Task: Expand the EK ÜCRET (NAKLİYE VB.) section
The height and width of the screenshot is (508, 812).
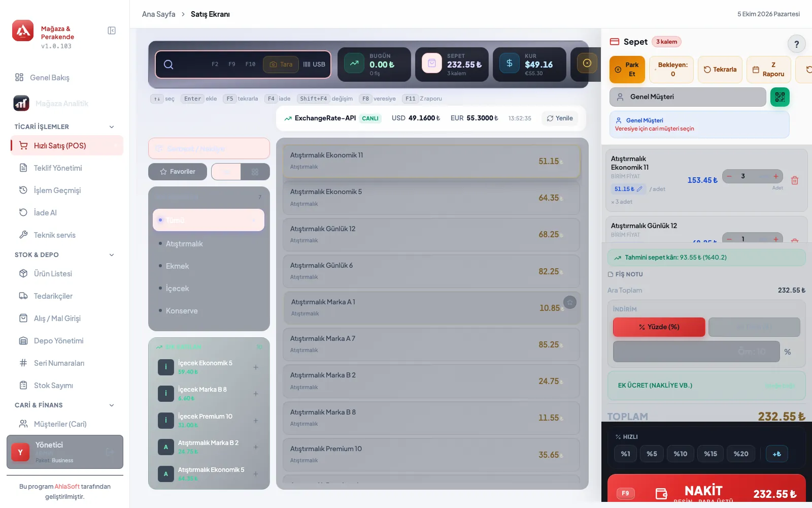Action: [x=706, y=386]
